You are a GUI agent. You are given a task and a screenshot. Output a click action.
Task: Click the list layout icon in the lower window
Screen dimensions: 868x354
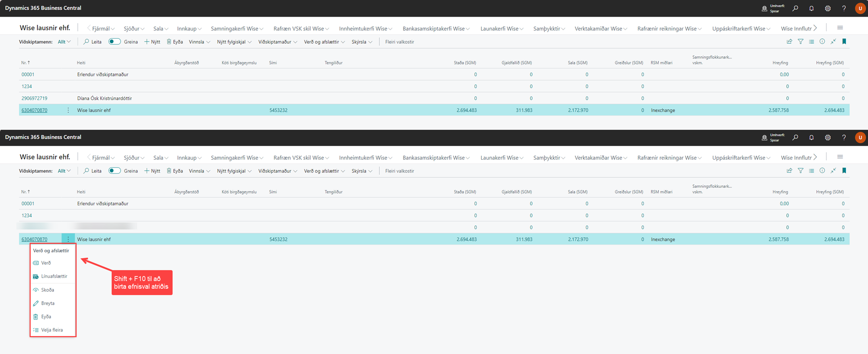coord(811,171)
